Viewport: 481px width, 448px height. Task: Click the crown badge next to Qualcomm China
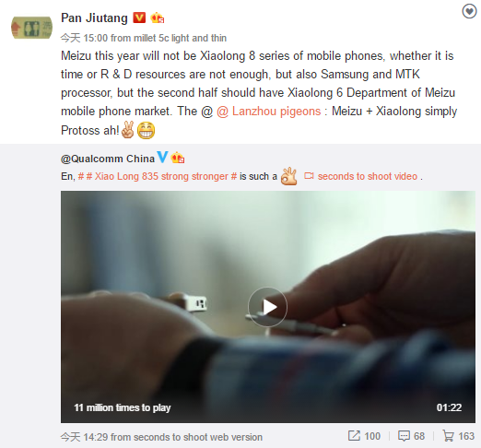tap(178, 158)
